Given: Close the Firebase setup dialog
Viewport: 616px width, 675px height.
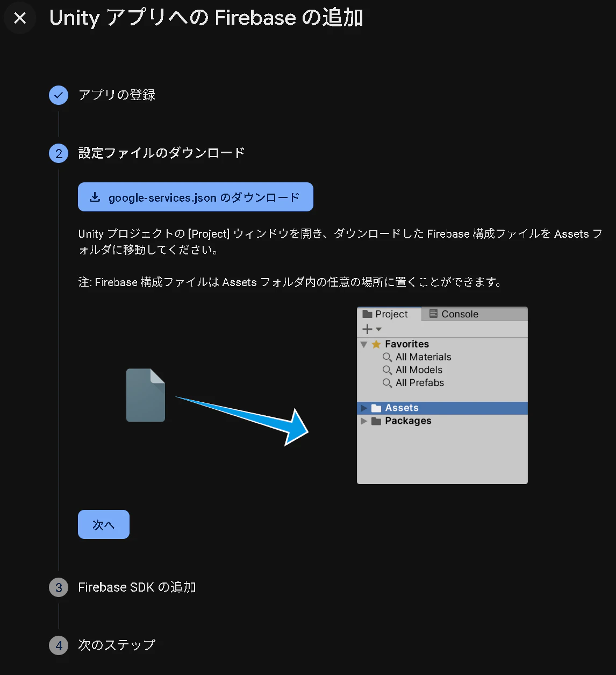Looking at the screenshot, I should coord(20,18).
